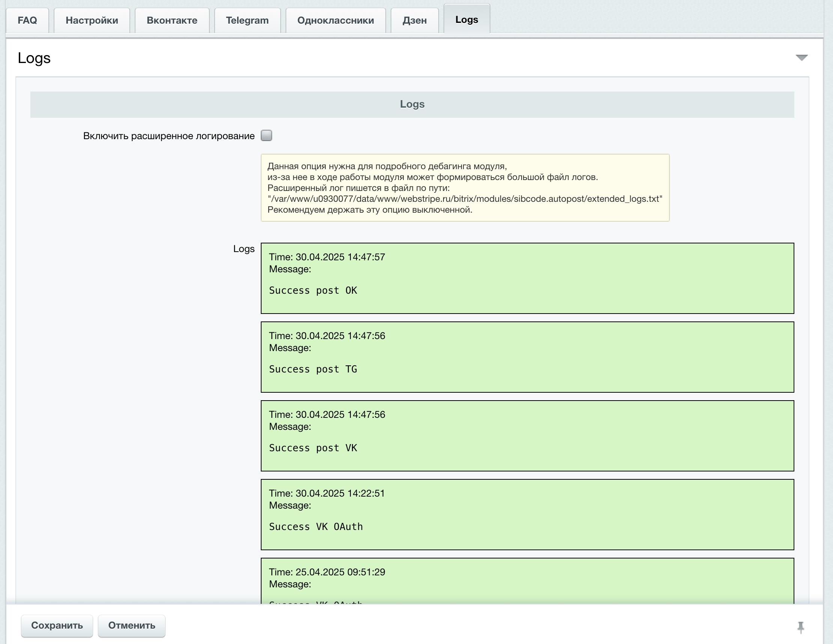
Task: Click the 14:22:51 VK OAuth log entry
Action: (527, 514)
